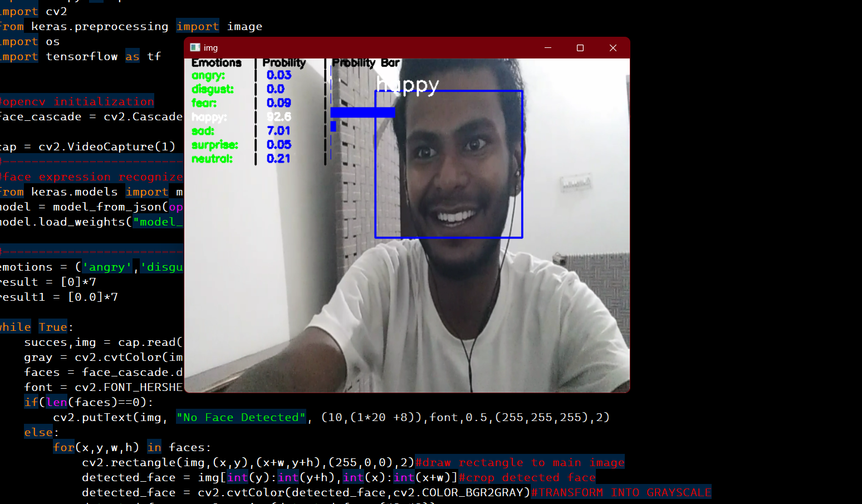
Task: Click the Probility Bar header text
Action: click(366, 62)
